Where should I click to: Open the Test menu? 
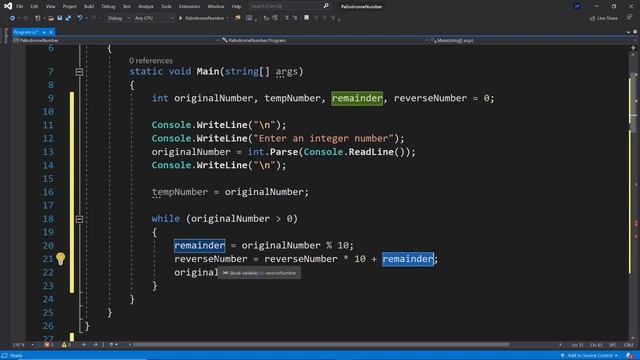pyautogui.click(x=127, y=7)
